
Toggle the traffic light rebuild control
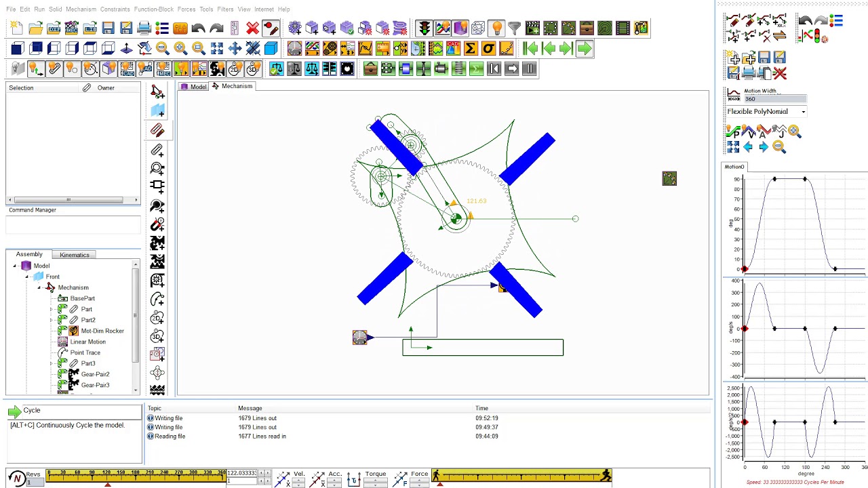(424, 28)
